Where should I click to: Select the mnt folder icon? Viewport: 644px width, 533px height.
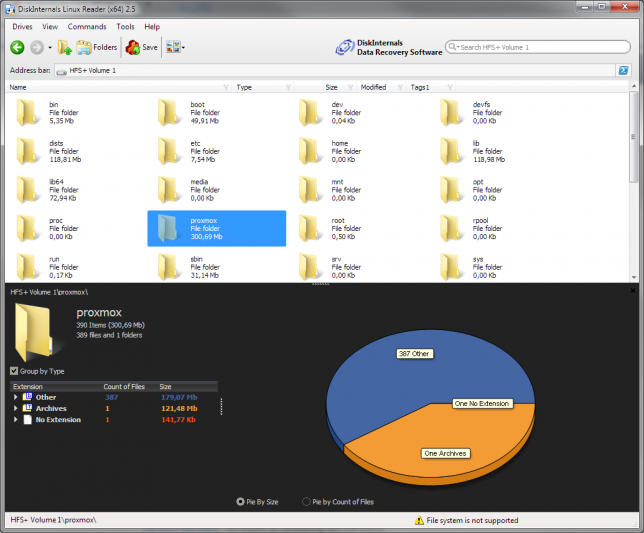311,189
